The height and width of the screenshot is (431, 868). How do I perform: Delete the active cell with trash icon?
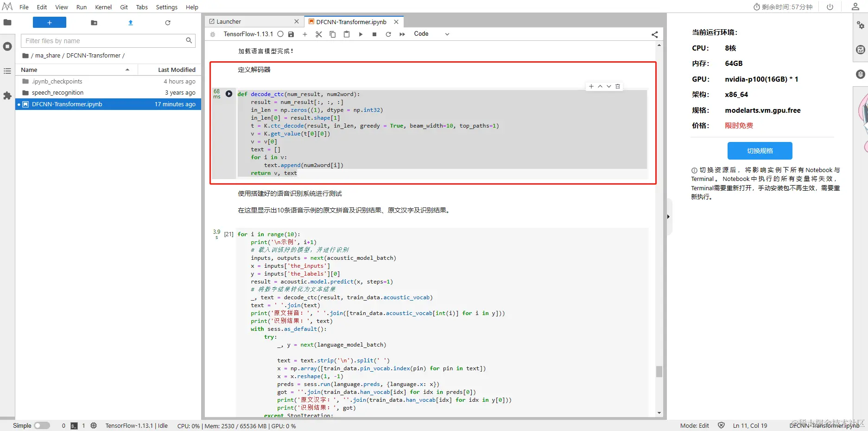coord(618,86)
